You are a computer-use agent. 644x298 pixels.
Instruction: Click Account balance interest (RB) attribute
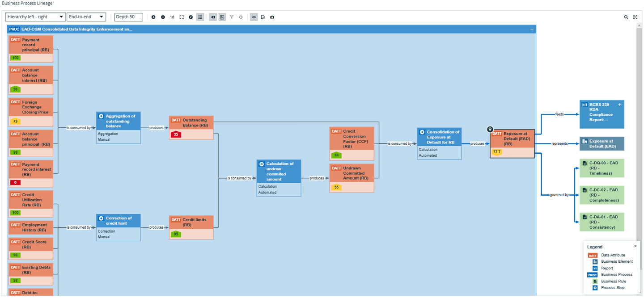(31, 80)
